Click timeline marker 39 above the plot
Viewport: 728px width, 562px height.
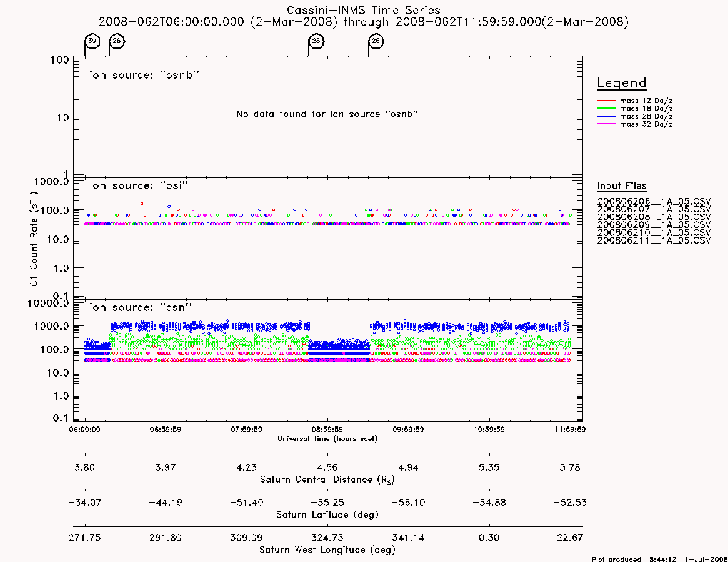92,41
